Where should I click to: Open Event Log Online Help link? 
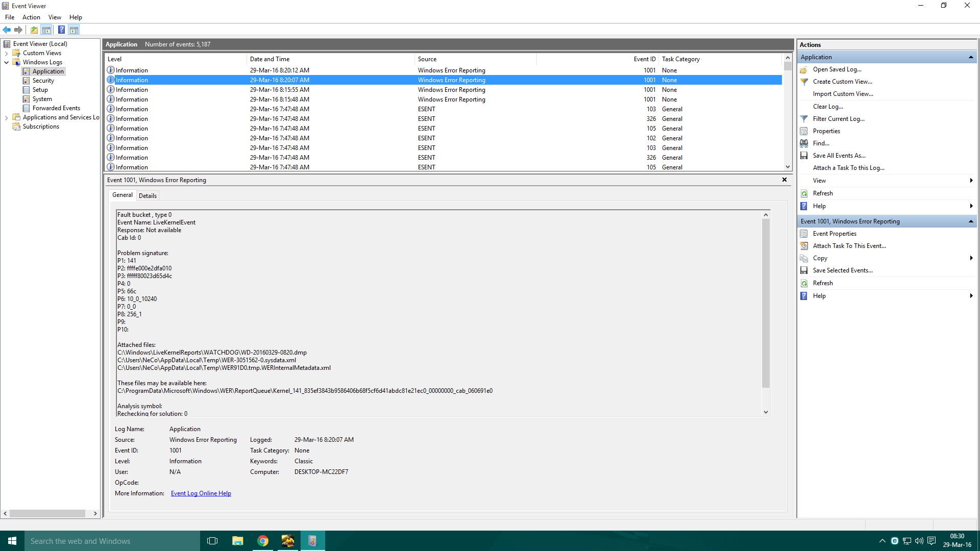(201, 493)
